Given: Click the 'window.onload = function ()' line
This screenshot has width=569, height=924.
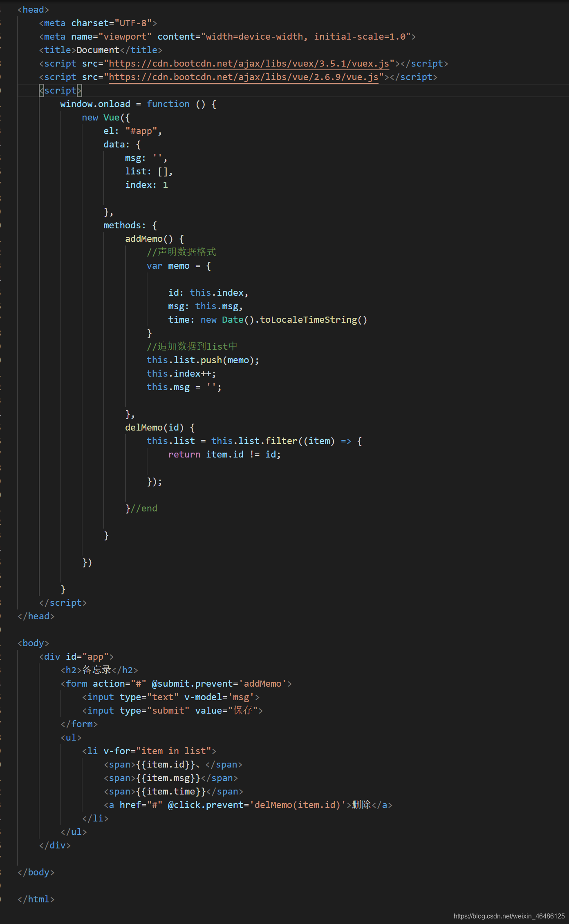Looking at the screenshot, I should (138, 104).
